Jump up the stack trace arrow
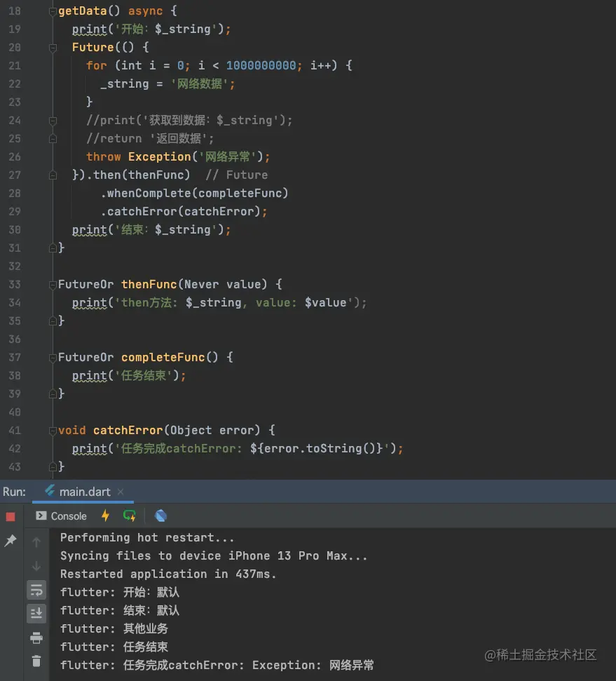Image resolution: width=616 pixels, height=681 pixels. [x=36, y=542]
